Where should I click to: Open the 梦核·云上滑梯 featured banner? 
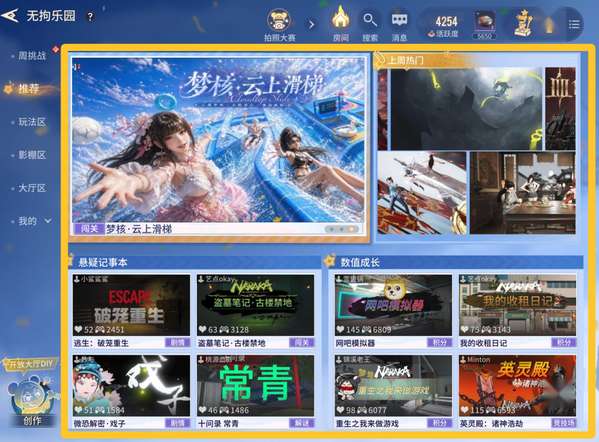tap(219, 139)
